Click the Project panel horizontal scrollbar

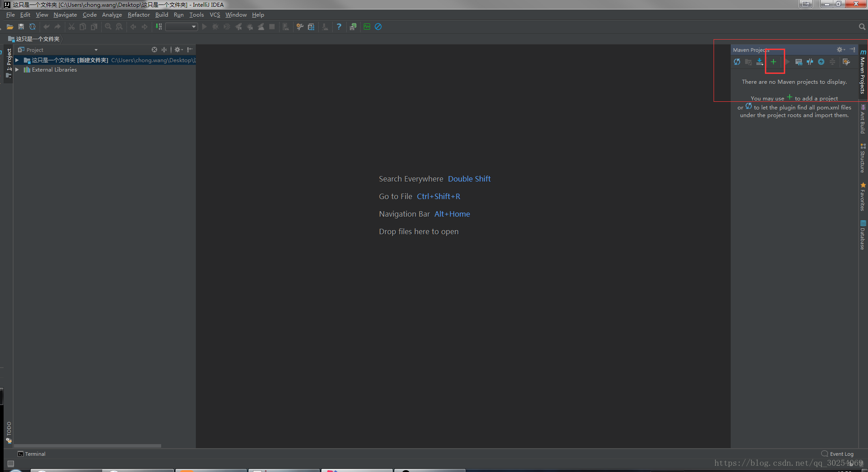(88, 446)
